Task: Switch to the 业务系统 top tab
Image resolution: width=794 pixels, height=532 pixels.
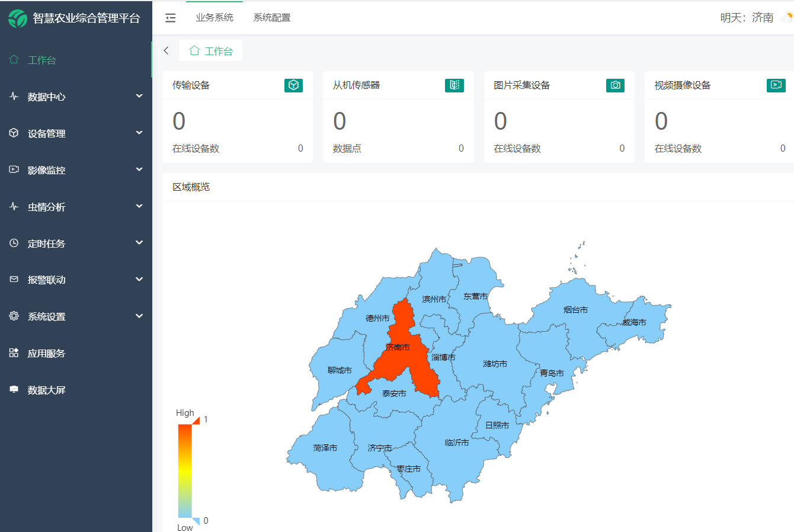Action: 214,18
